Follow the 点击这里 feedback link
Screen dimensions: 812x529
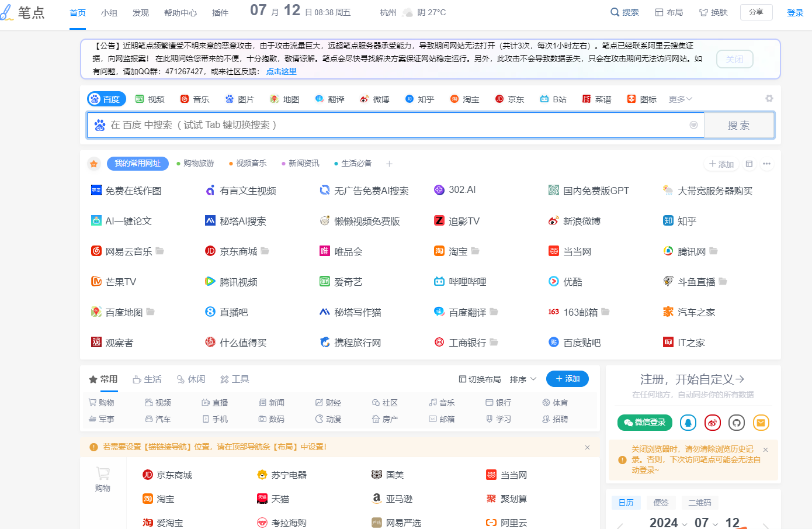point(282,71)
